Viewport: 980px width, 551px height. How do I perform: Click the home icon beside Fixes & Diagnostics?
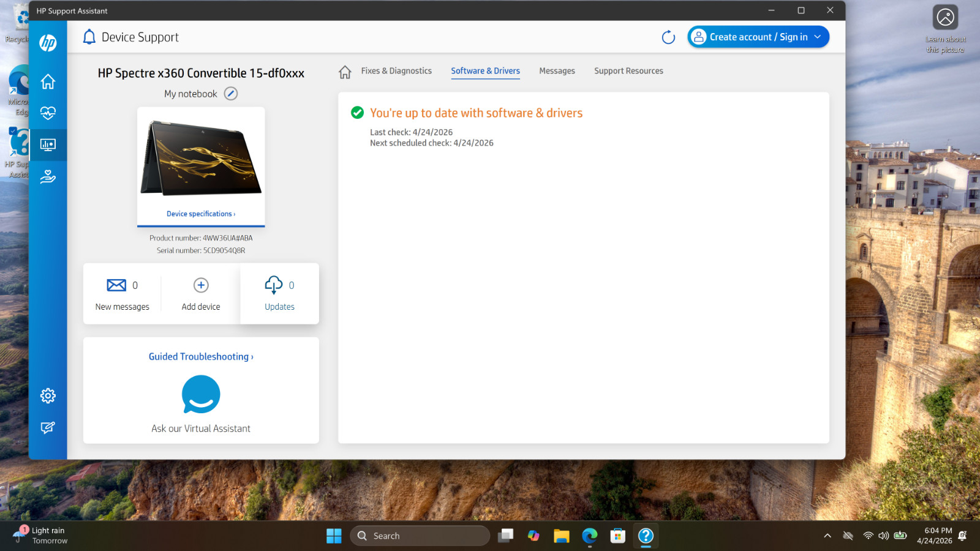pyautogui.click(x=345, y=72)
